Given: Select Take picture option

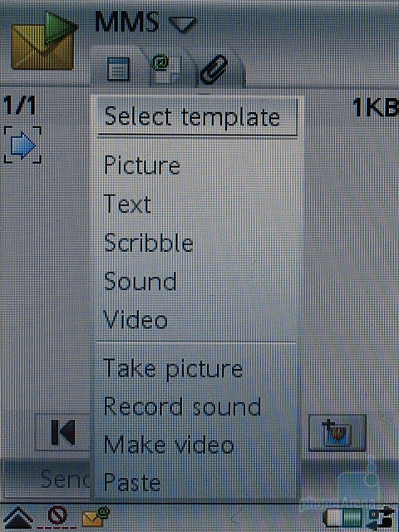Looking at the screenshot, I should [173, 369].
